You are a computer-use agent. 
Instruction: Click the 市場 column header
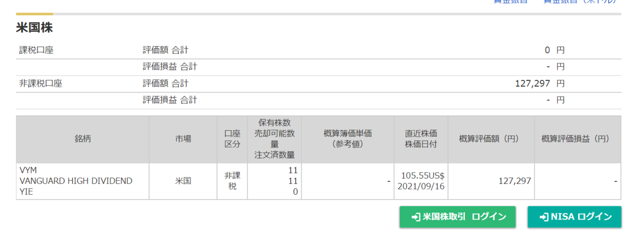coord(183,139)
